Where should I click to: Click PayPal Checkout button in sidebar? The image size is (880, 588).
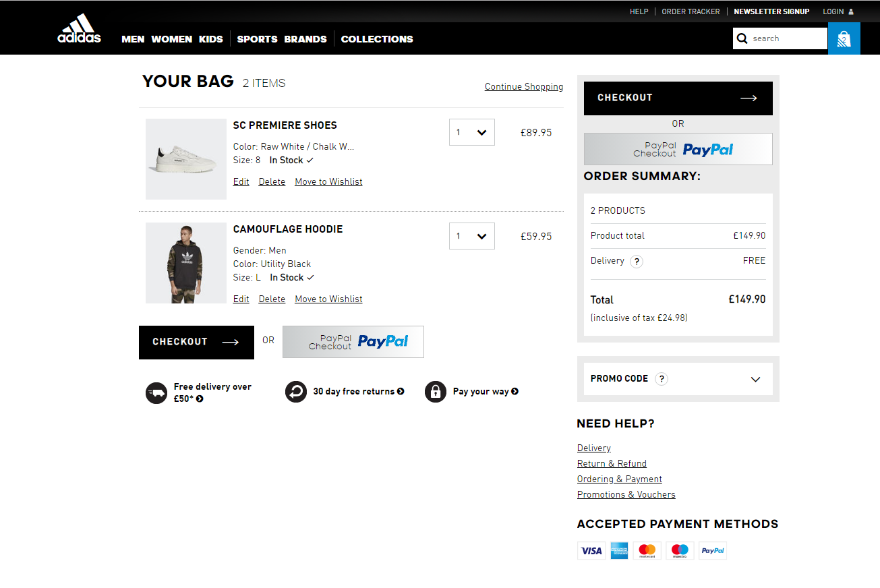point(678,149)
